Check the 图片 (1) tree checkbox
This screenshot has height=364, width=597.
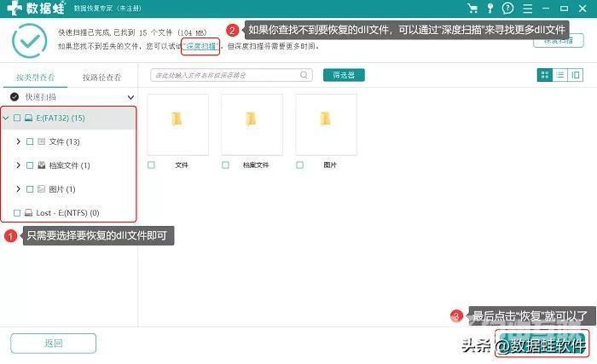pyautogui.click(x=30, y=189)
